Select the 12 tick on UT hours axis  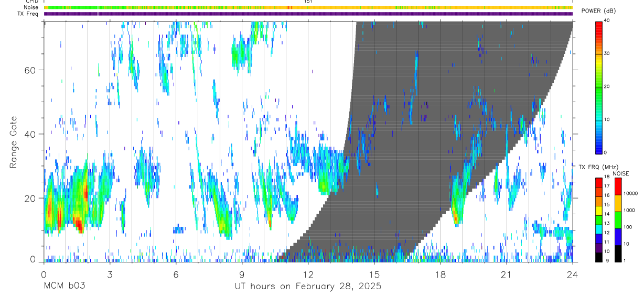point(308,273)
